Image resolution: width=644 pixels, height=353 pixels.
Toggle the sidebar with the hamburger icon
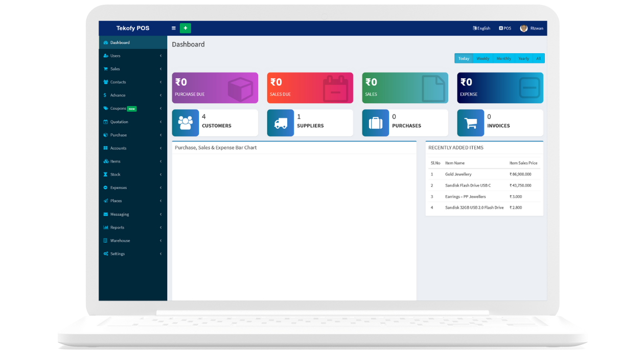pos(174,28)
